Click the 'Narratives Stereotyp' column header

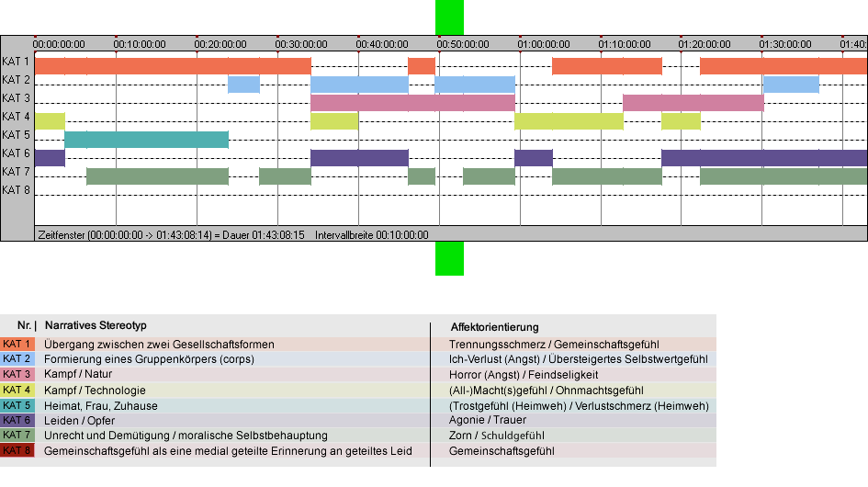tap(96, 326)
